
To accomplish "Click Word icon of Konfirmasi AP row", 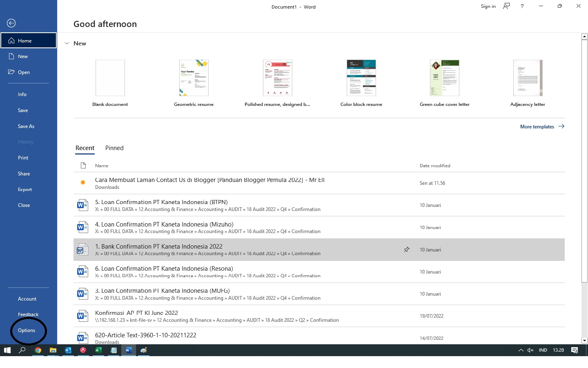I will point(82,316).
